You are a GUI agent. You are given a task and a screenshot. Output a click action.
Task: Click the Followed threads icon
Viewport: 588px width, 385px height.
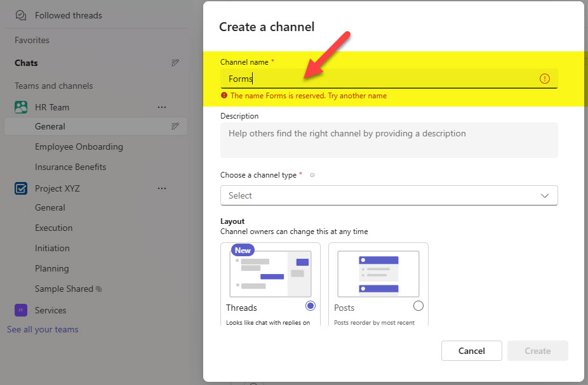(20, 15)
